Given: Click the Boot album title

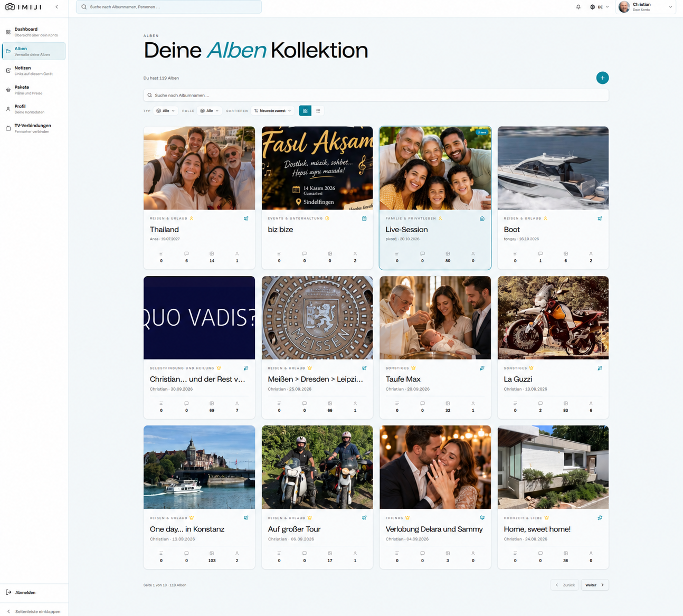Looking at the screenshot, I should coord(511,230).
